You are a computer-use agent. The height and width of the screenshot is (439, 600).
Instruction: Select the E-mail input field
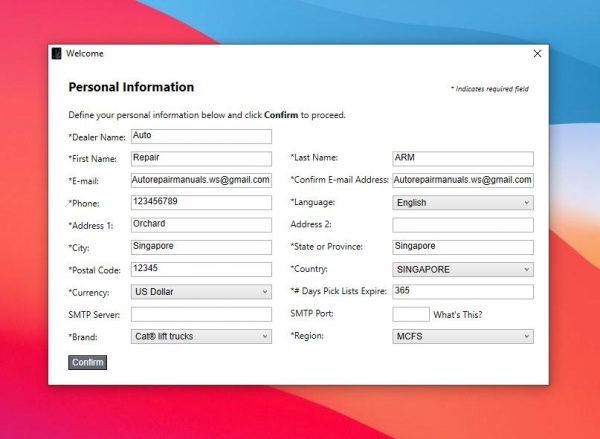pos(201,180)
